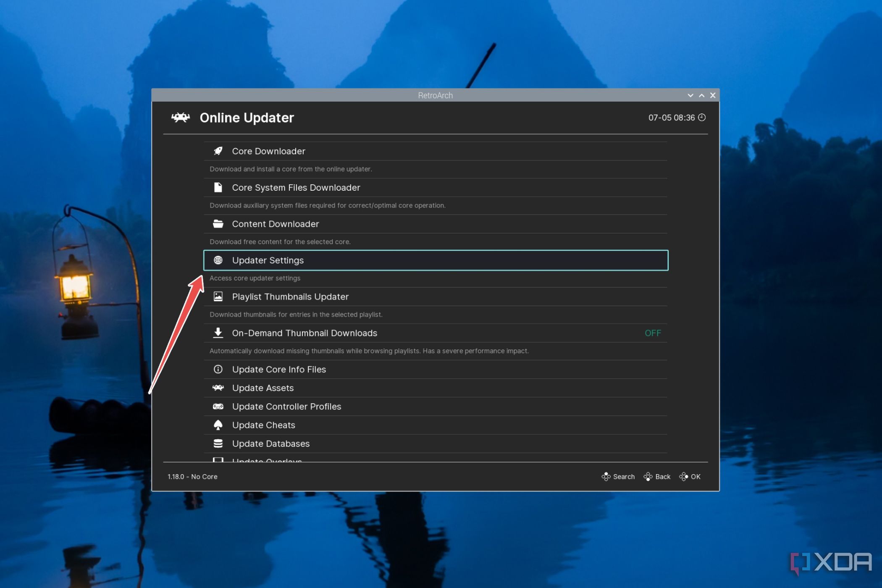Click the Search label in the footer
The image size is (882, 588).
click(x=624, y=477)
